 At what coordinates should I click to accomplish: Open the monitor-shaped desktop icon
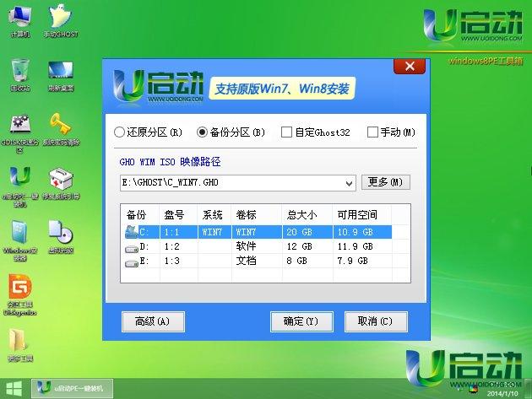point(61,75)
